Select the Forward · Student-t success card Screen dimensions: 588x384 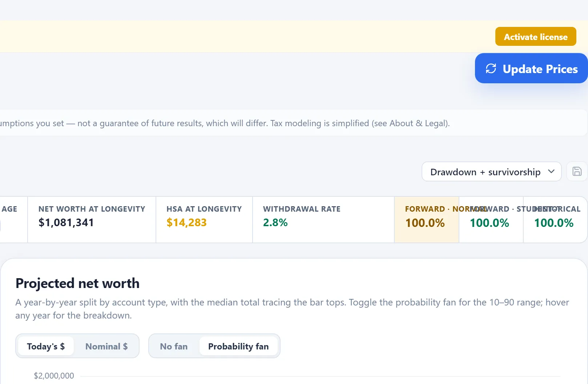[x=491, y=220]
